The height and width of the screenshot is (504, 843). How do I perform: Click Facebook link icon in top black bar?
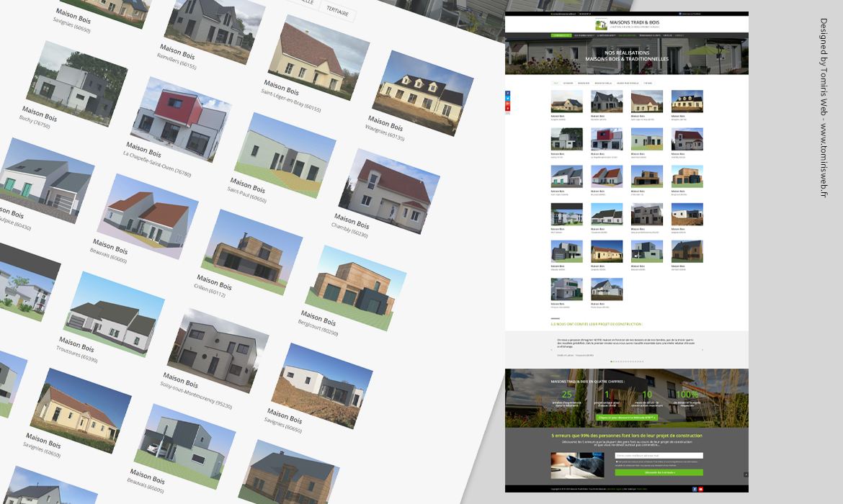pos(680,14)
